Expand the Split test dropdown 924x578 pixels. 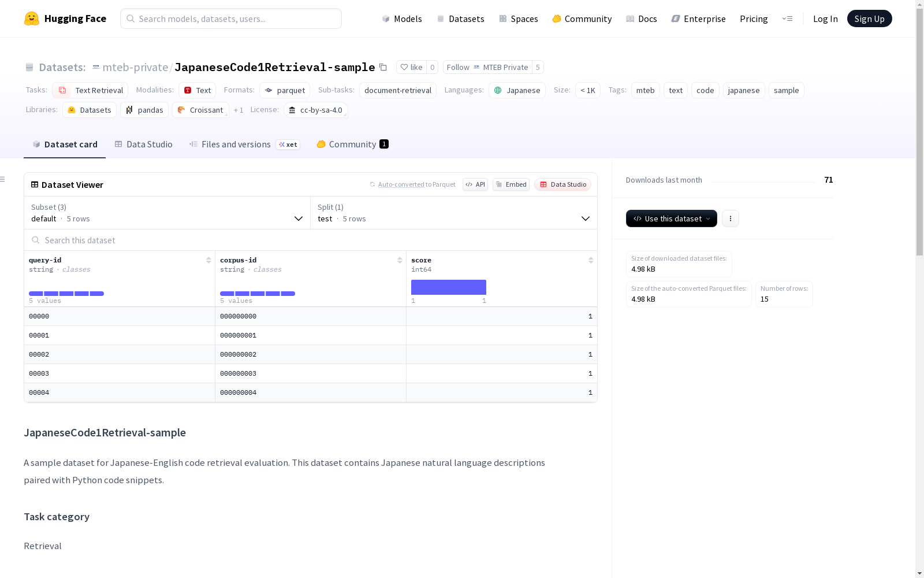[454, 213]
